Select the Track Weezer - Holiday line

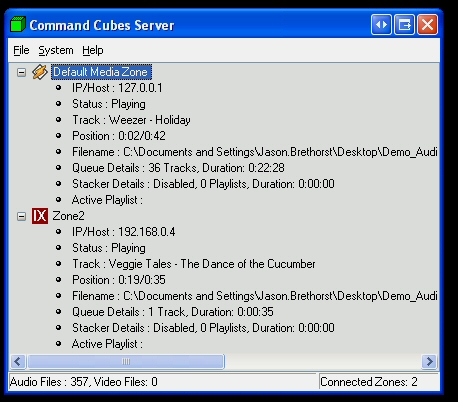click(x=131, y=120)
